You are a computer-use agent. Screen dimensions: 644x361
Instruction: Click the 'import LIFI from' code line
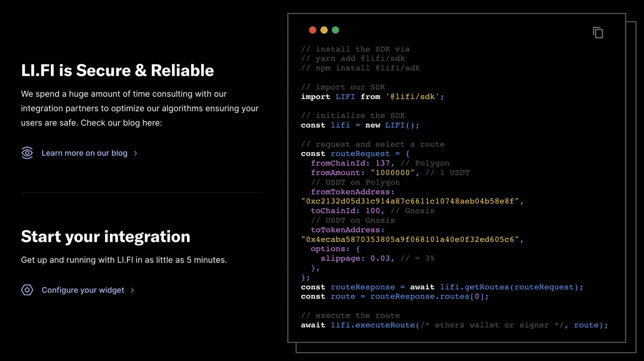(x=372, y=97)
